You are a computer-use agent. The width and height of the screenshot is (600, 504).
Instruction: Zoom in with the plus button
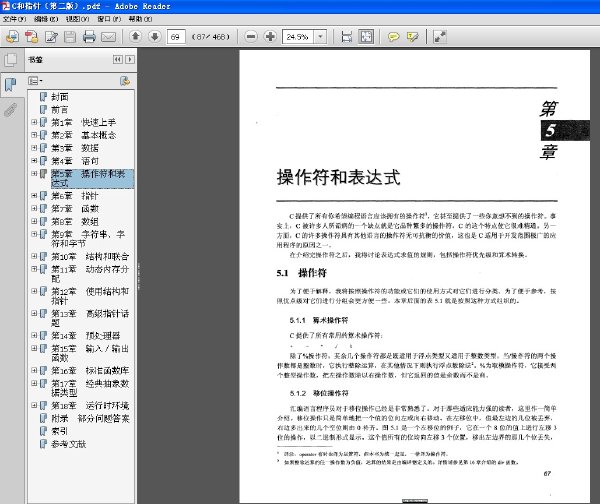pyautogui.click(x=270, y=36)
